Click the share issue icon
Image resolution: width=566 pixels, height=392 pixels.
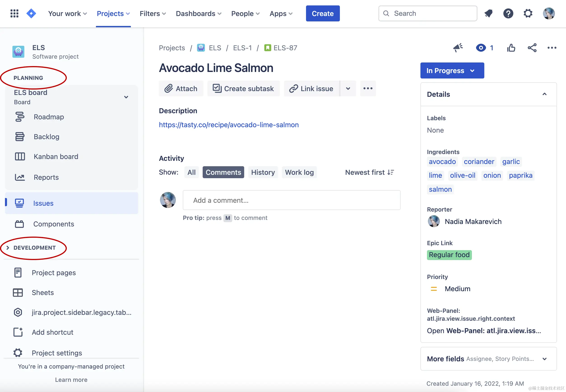coord(532,48)
